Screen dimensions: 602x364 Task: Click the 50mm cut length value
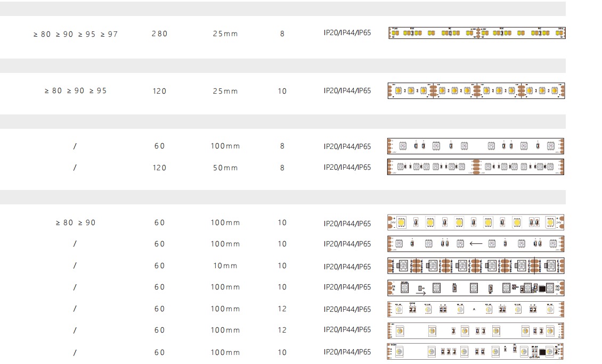(x=225, y=168)
